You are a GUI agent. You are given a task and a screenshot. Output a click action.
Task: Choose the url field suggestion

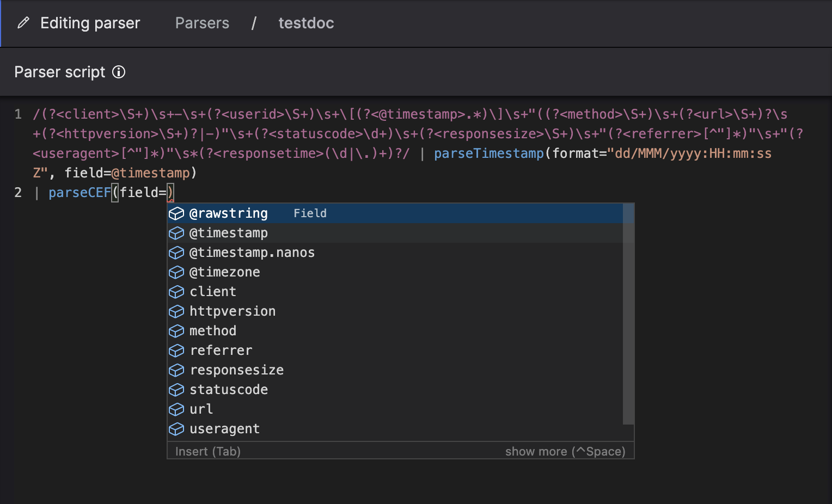tap(395, 409)
